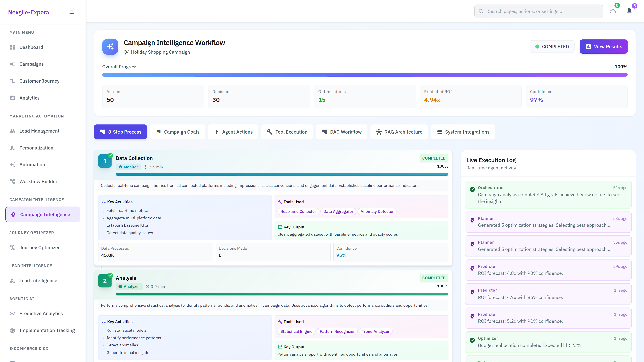This screenshot has width=644, height=362.
Task: Open Lead Management under Marketing Automation
Action: coord(39,131)
